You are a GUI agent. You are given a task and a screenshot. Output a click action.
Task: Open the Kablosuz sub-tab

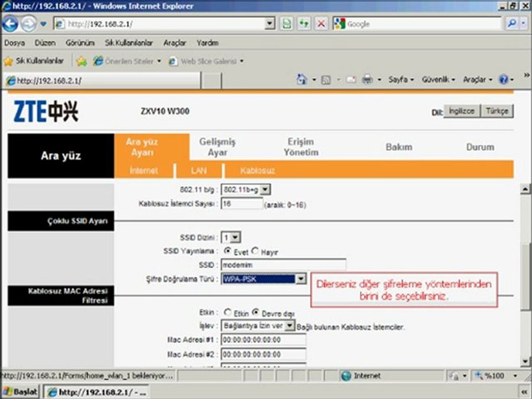coord(258,170)
